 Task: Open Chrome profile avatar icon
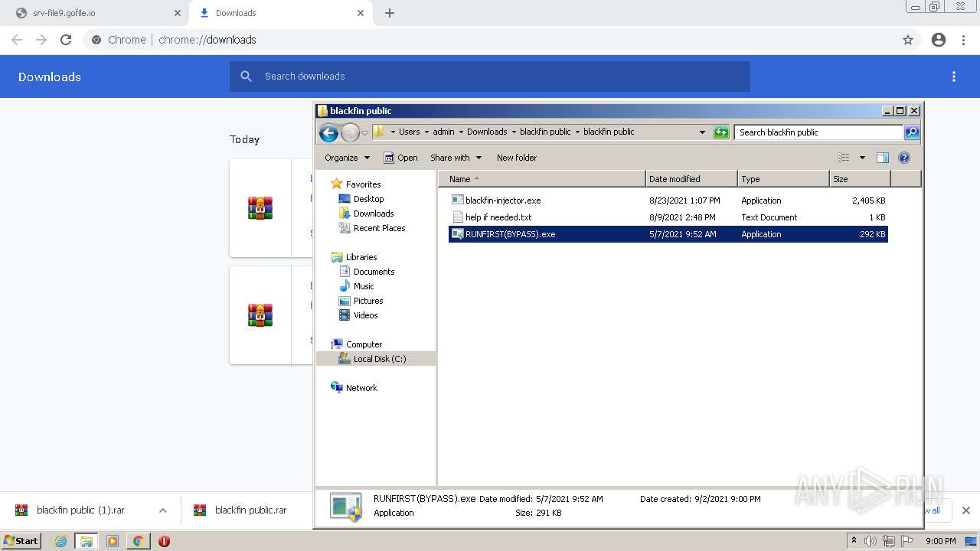[939, 40]
